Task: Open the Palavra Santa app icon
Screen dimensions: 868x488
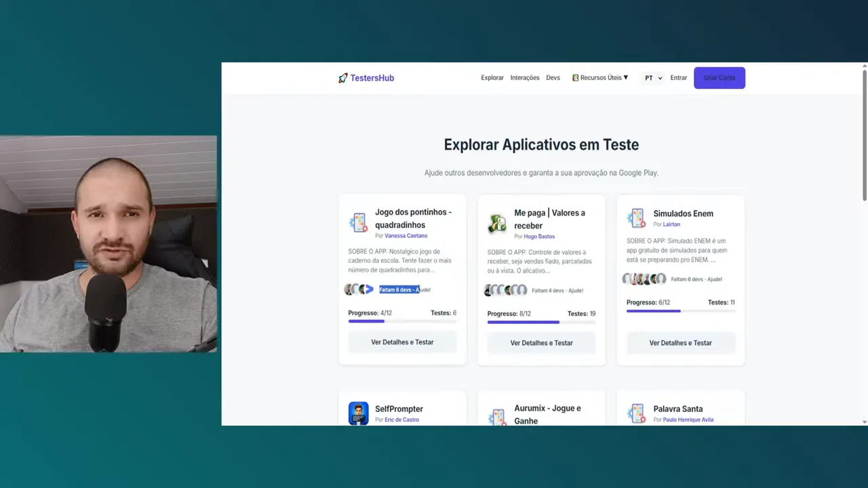Action: point(636,413)
